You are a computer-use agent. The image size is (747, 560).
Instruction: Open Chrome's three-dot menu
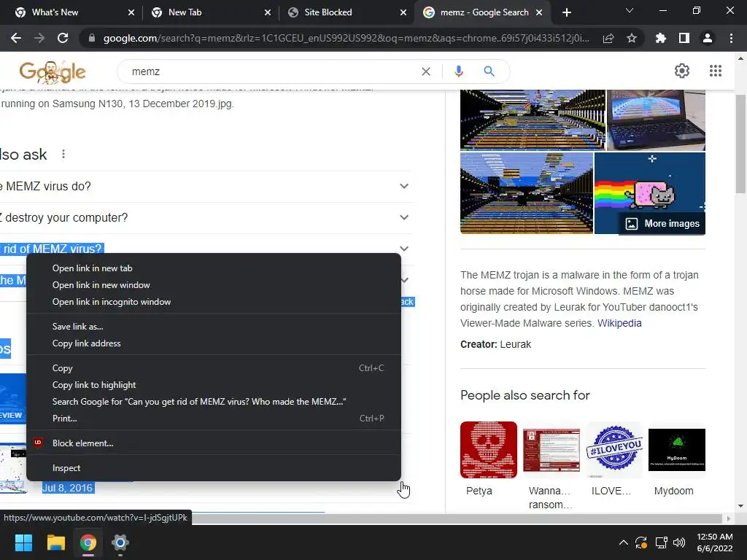[731, 38]
